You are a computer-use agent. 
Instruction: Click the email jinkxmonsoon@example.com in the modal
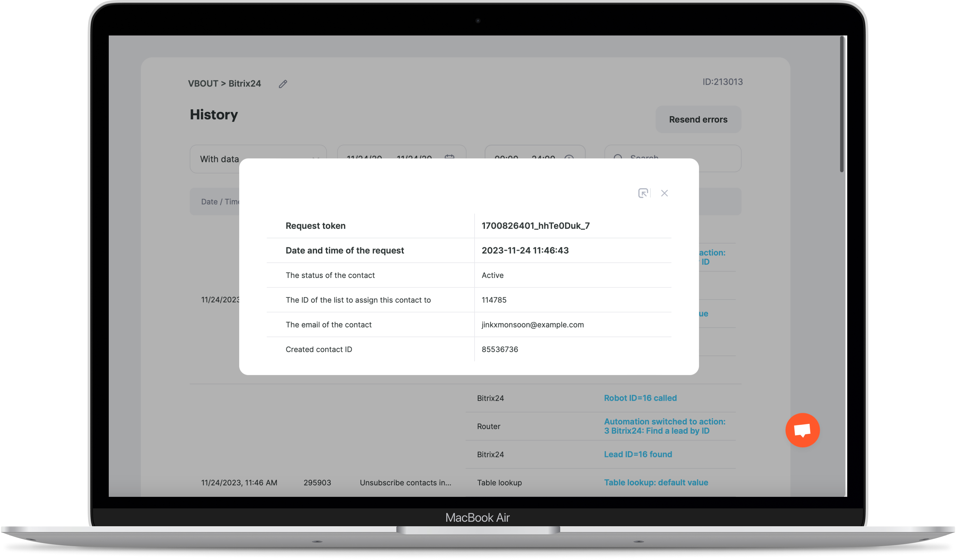click(533, 324)
